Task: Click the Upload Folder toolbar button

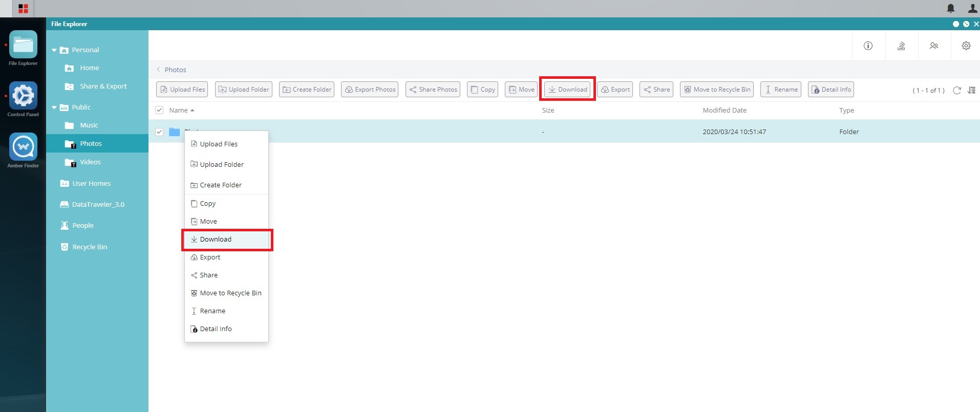Action: pos(243,90)
